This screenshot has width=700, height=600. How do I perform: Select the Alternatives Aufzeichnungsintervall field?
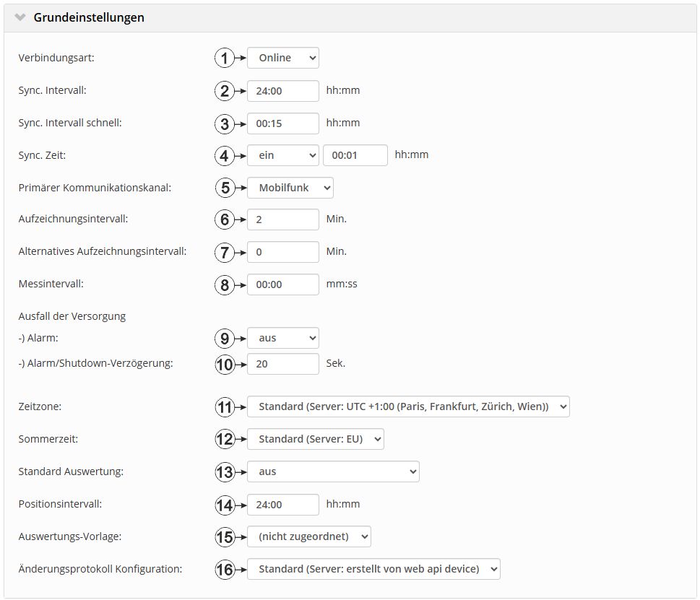click(x=282, y=252)
